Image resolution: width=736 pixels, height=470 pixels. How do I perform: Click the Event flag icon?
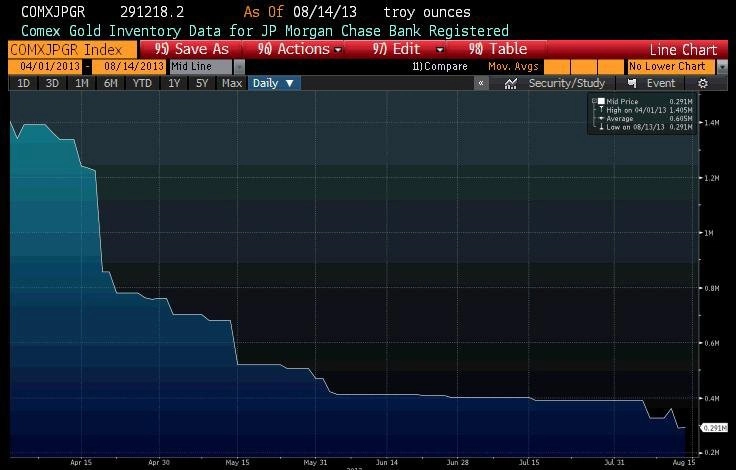pos(632,84)
